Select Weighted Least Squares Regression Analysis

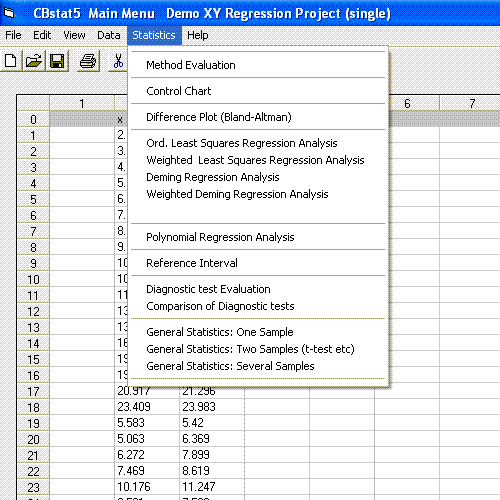[x=258, y=160]
